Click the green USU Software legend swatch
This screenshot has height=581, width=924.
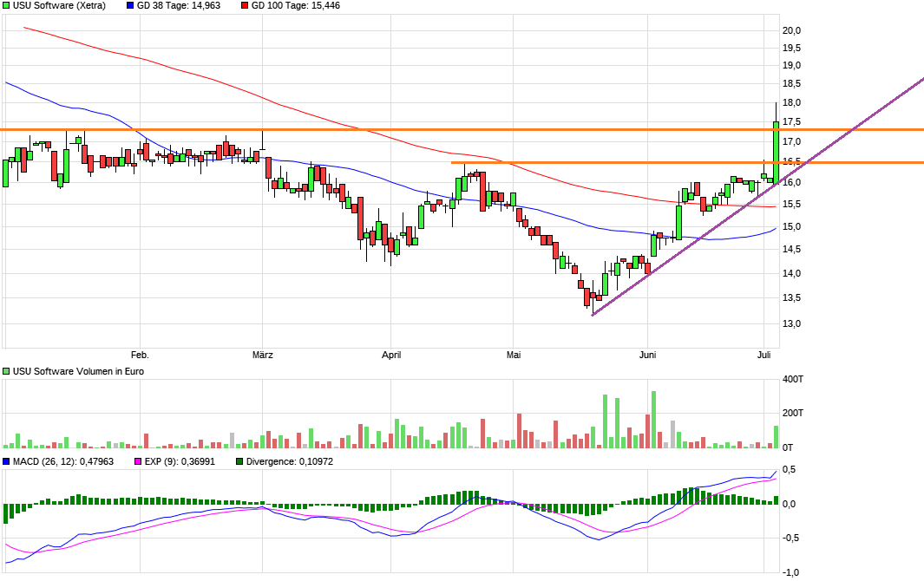[x=6, y=5]
